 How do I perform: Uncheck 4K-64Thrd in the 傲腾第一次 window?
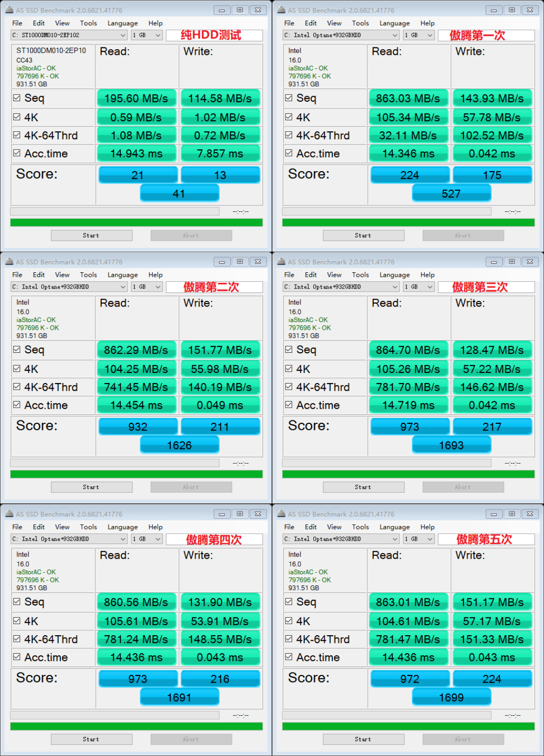[x=289, y=135]
